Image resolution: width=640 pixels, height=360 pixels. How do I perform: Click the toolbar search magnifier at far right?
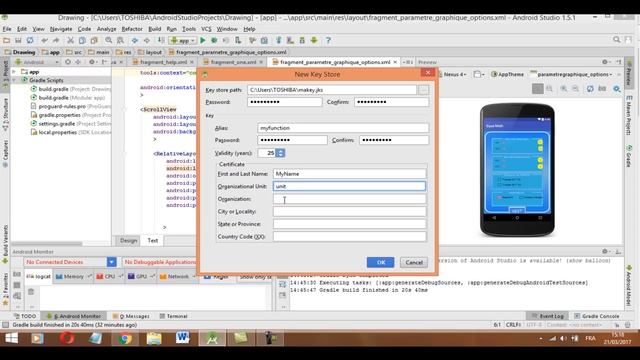pyautogui.click(x=616, y=40)
